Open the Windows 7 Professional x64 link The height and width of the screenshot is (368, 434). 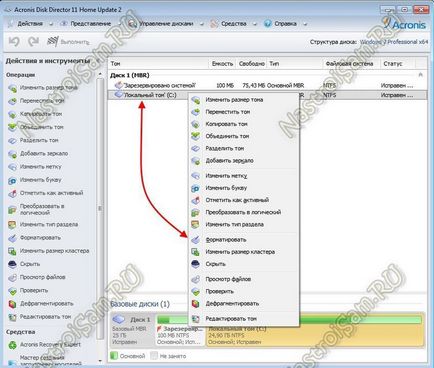pyautogui.click(x=394, y=42)
